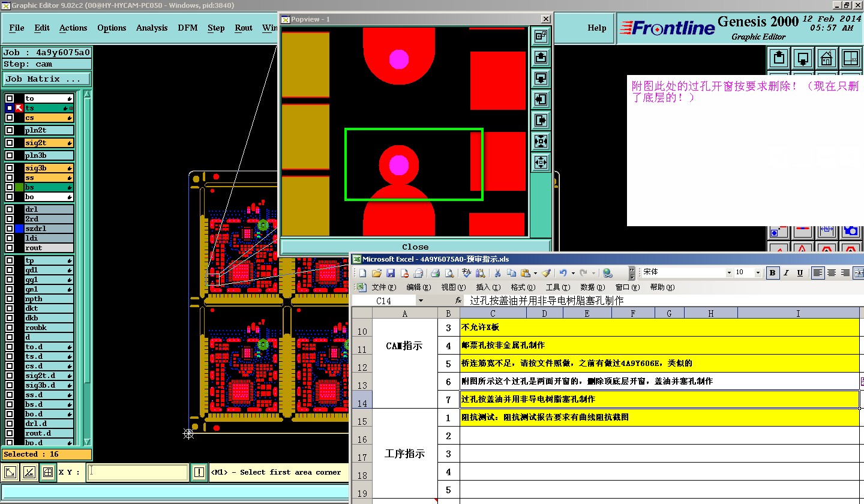Open the Help menu in Graphic Editor
Screen dimensions: 864x504
[596, 28]
